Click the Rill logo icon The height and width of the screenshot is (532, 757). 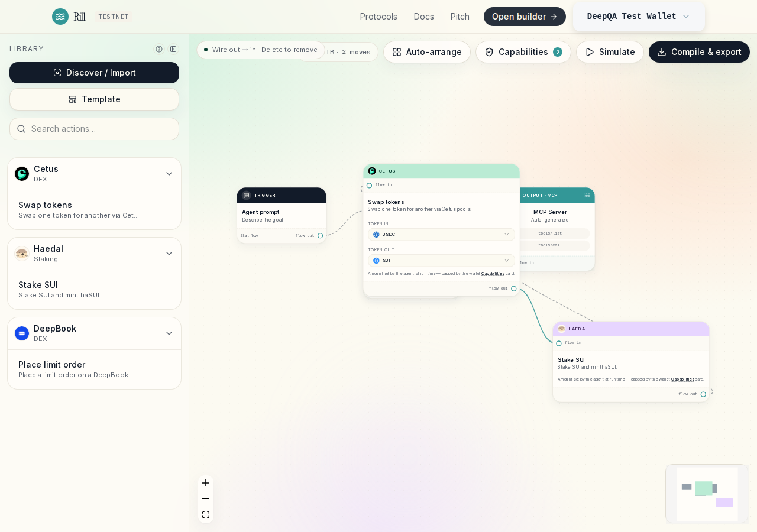60,17
